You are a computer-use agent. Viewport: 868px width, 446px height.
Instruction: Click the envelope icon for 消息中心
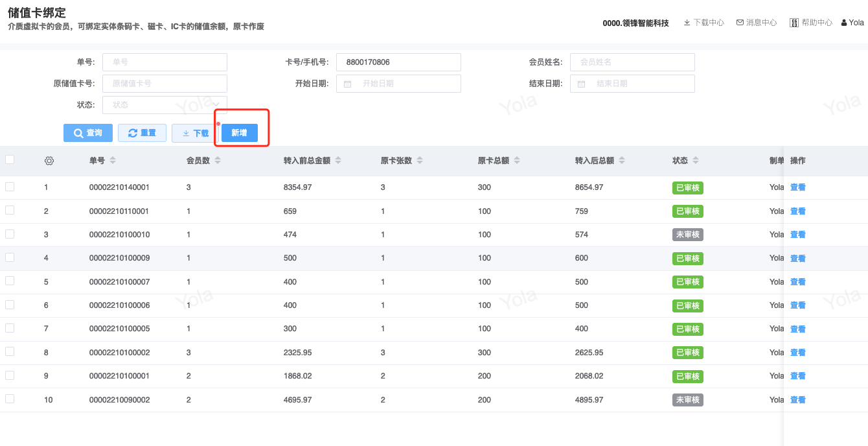(x=740, y=23)
